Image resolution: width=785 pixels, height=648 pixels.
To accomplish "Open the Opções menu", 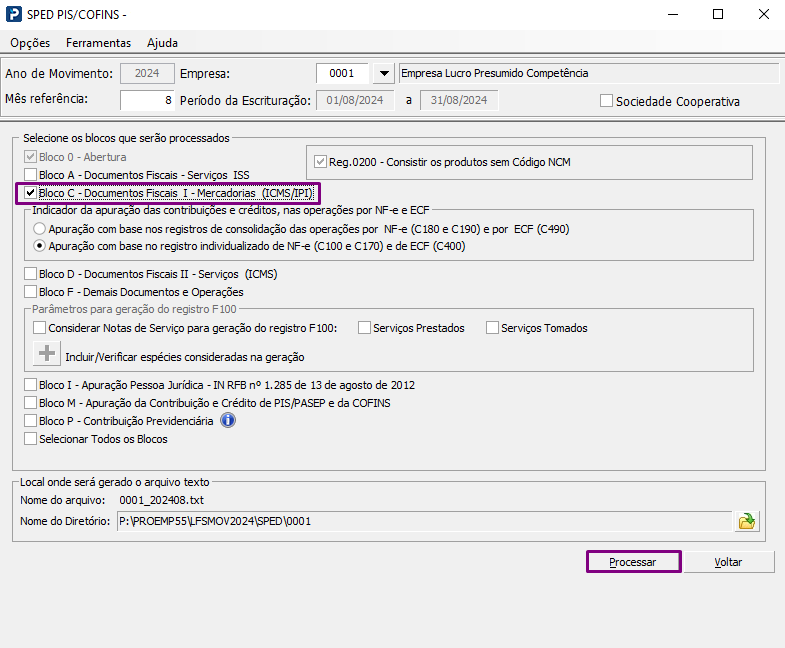I will coord(30,43).
